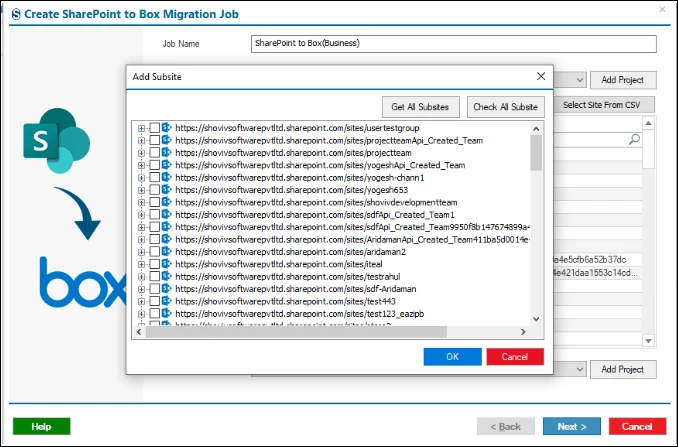Check the yogesh653 site checkbox
The width and height of the screenshot is (678, 447).
154,189
